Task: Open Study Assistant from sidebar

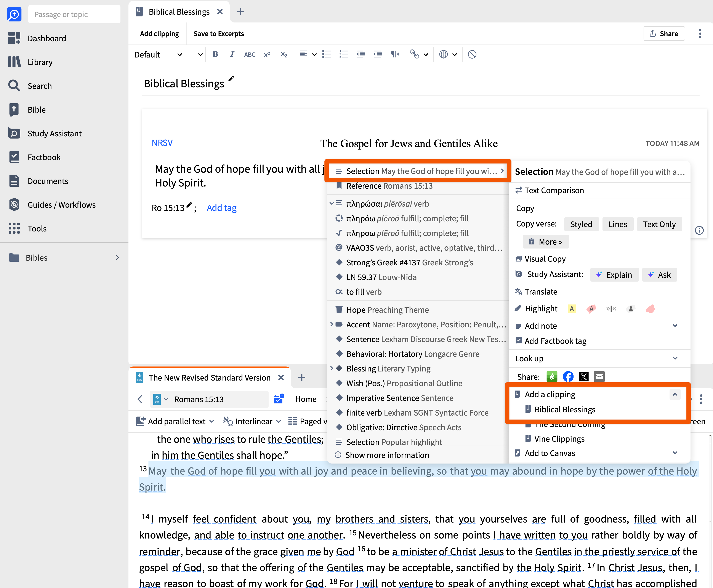Action: coord(45,133)
